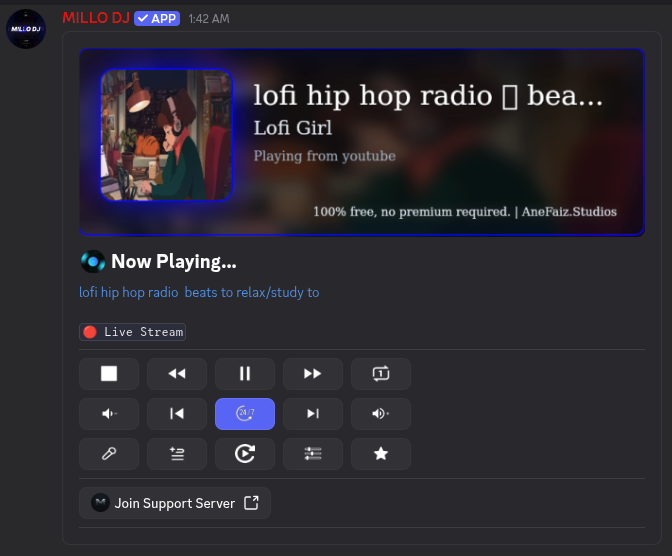672x556 pixels.
Task: Click the Now Playing heading
Action: (174, 261)
